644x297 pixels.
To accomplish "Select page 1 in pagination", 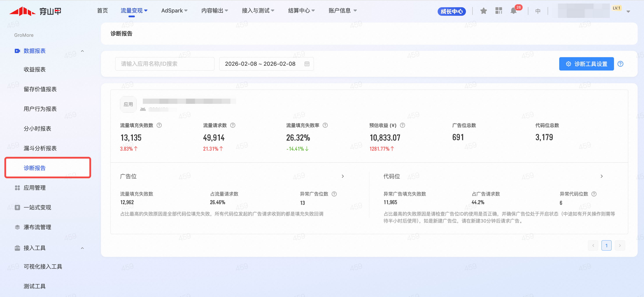I will 606,246.
